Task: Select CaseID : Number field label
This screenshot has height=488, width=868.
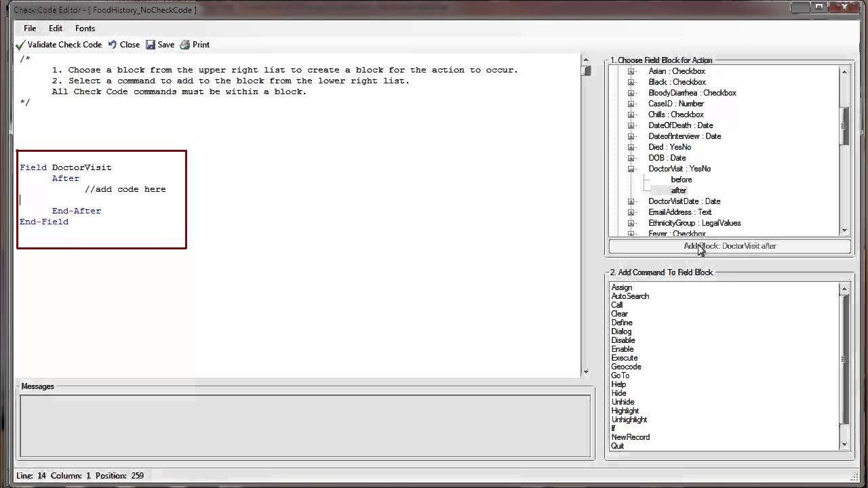Action: 676,104
